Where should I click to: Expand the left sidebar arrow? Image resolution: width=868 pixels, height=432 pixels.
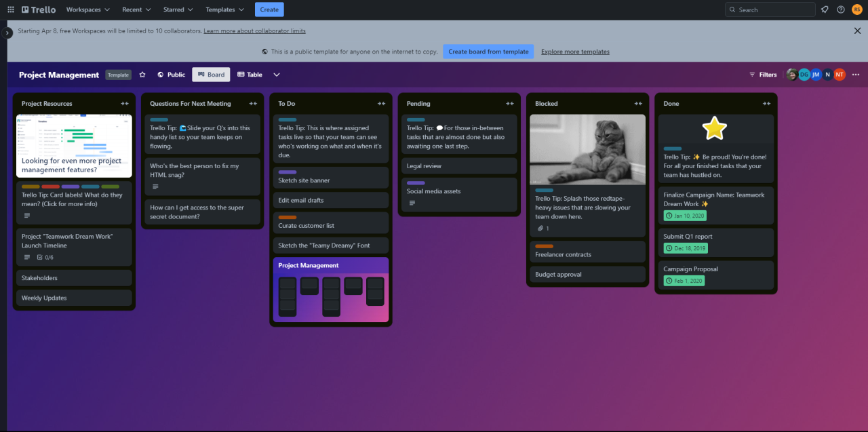click(x=7, y=33)
